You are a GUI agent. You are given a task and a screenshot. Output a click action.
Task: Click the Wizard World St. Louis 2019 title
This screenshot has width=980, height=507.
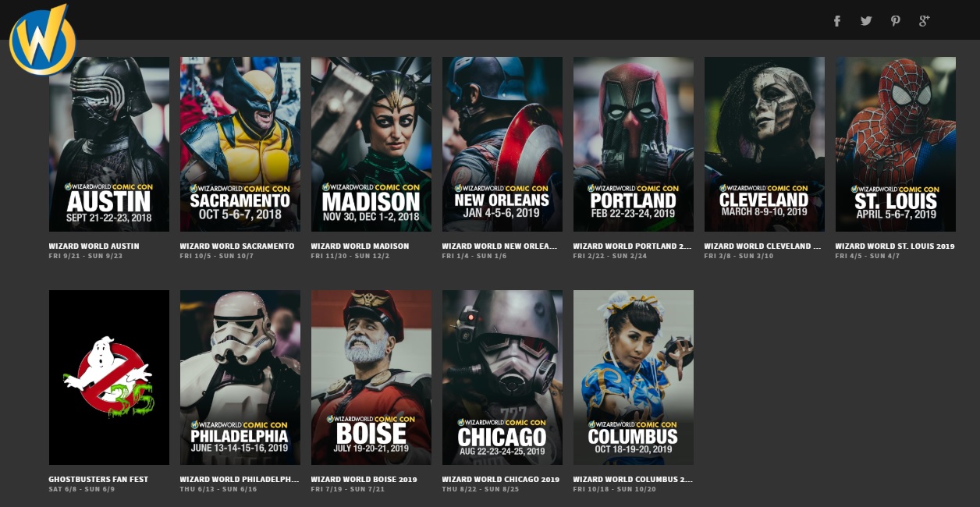coord(895,246)
